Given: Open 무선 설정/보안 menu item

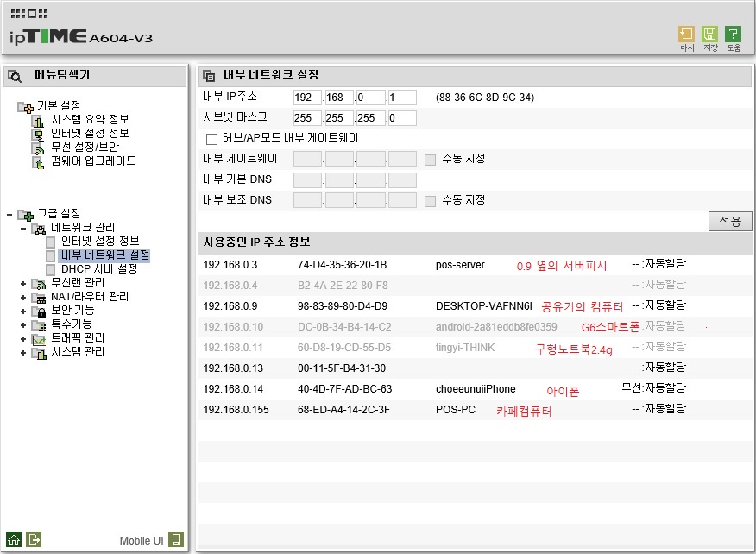Looking at the screenshot, I should click(85, 147).
